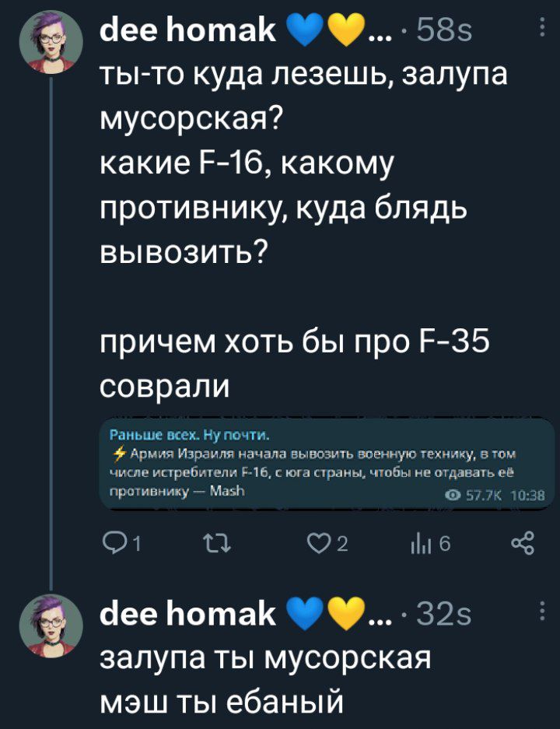Open the embedded Mash screenshot image
This screenshot has height=729, width=560.
(x=327, y=464)
